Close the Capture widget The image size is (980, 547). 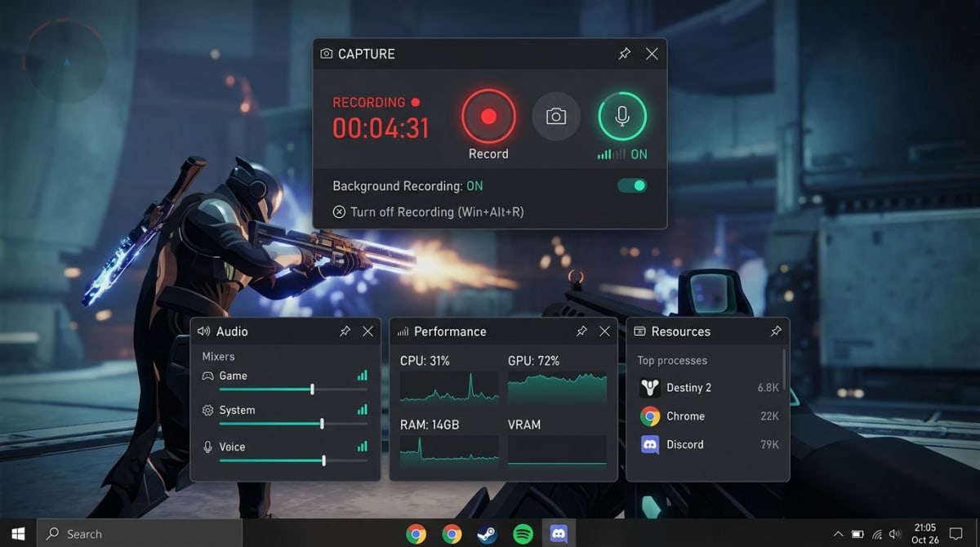pos(652,54)
